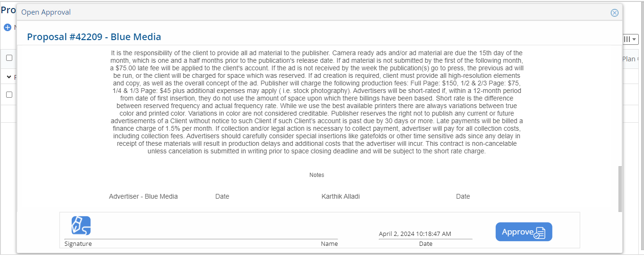Screen dimensions: 644x260
Task: Click the Open Approval title bar
Action: pyautogui.click(x=319, y=12)
